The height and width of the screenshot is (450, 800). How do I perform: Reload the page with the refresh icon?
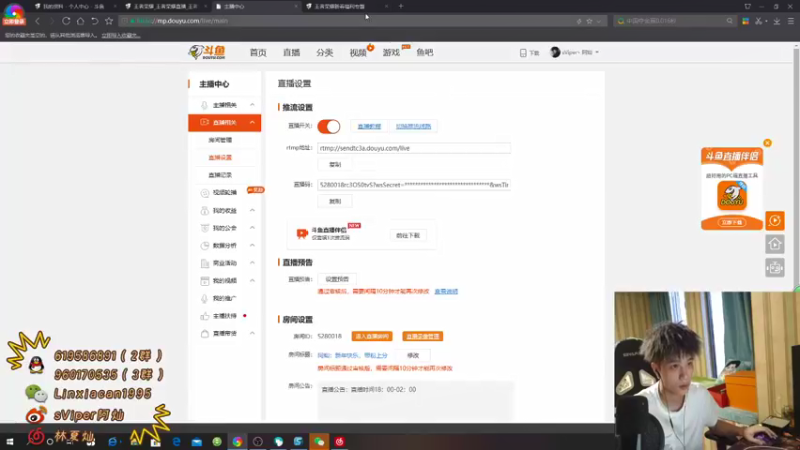tap(66, 21)
